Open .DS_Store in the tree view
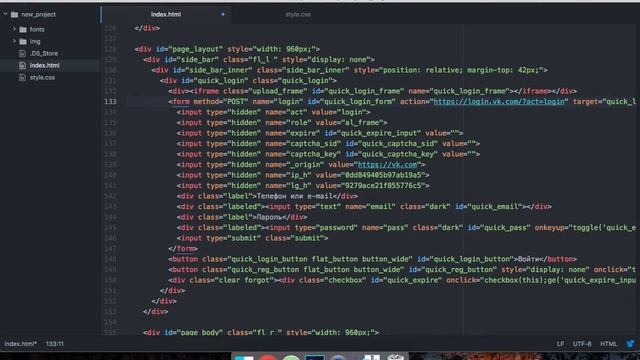640x360 pixels. (x=44, y=53)
